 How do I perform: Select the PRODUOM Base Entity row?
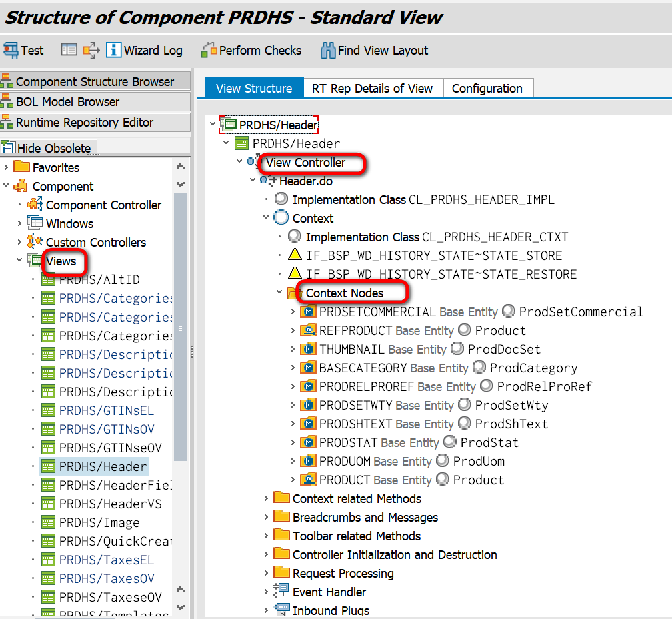coord(402,462)
